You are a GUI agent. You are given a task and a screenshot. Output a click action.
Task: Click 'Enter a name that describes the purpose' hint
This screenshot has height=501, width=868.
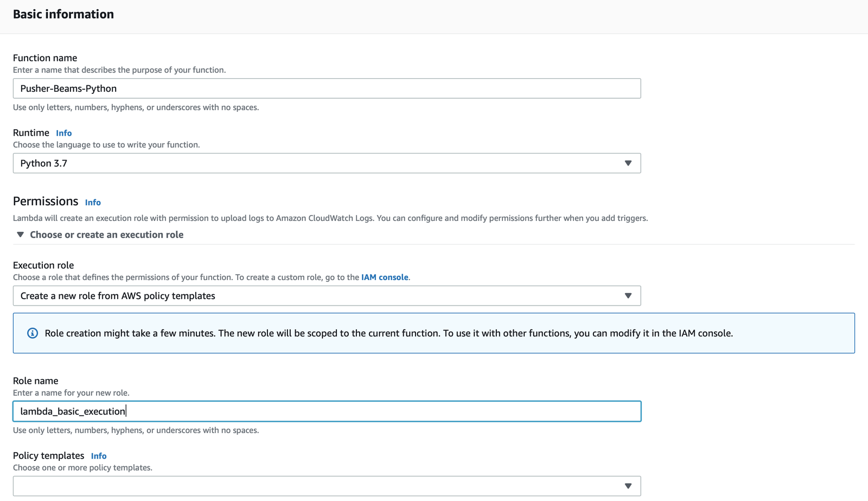pos(119,70)
